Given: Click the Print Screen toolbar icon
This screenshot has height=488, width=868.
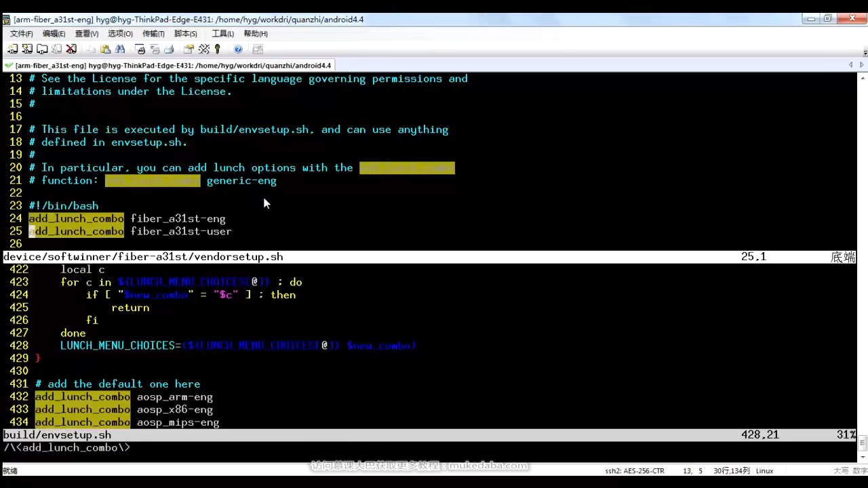Looking at the screenshot, I should click(x=140, y=49).
